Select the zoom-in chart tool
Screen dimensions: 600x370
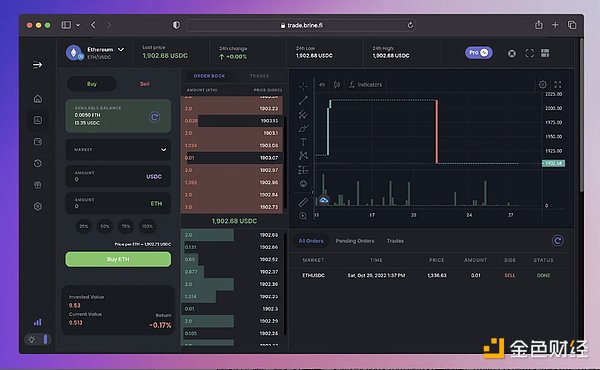click(x=303, y=216)
